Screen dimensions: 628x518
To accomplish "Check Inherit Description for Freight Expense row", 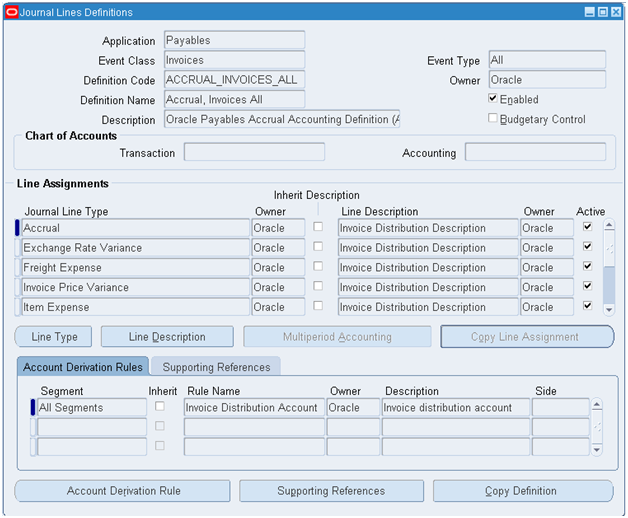I will point(318,266).
